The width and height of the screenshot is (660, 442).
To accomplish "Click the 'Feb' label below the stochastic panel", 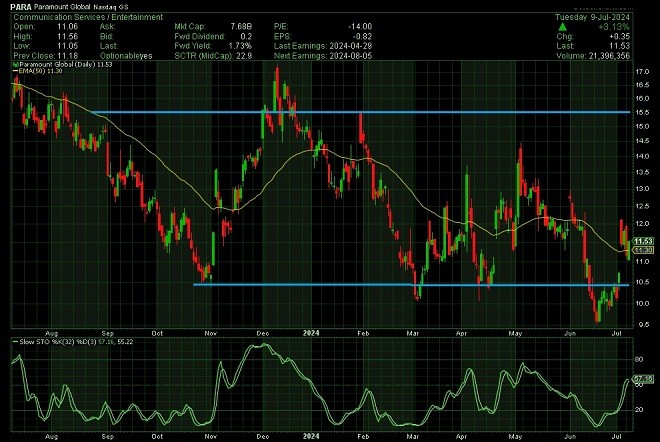I will (x=363, y=437).
